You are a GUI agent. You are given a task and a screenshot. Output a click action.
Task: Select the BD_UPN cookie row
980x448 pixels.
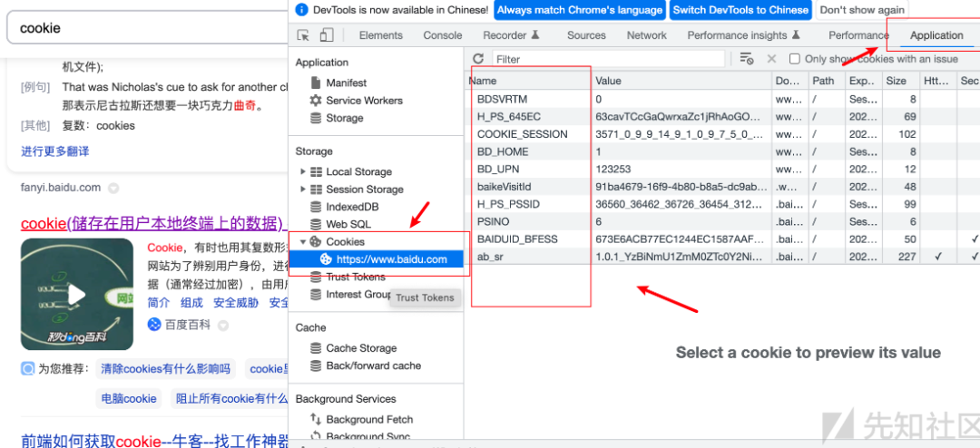(x=722, y=169)
